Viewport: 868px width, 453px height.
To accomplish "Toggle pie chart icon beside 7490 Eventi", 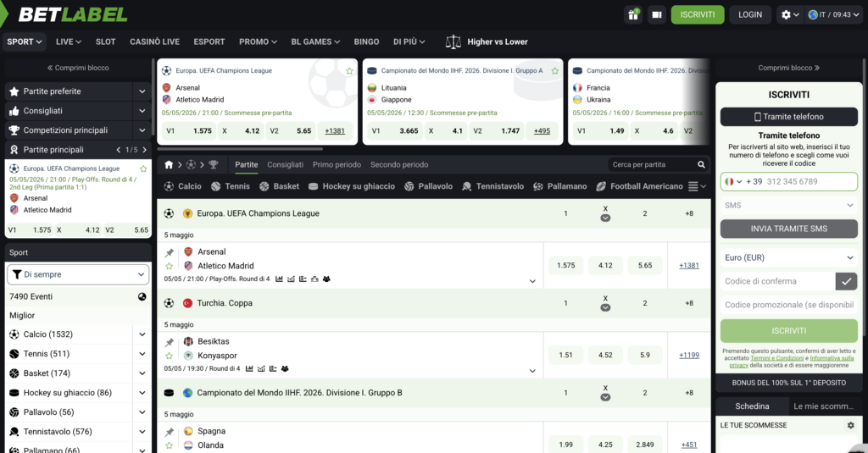I will 142,297.
